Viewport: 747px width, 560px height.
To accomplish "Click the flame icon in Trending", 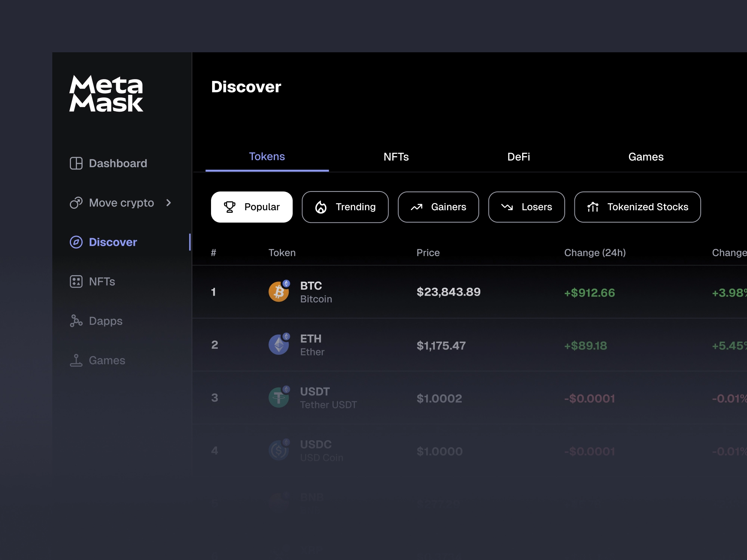I will click(x=321, y=207).
